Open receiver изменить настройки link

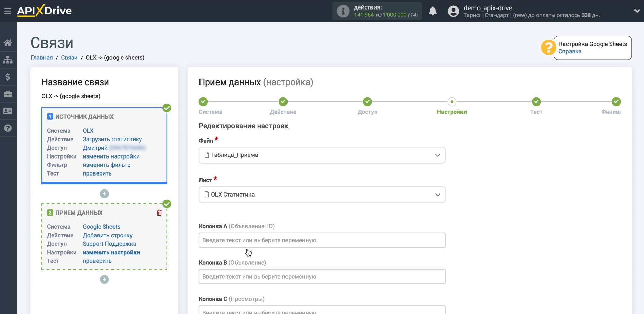pos(111,252)
